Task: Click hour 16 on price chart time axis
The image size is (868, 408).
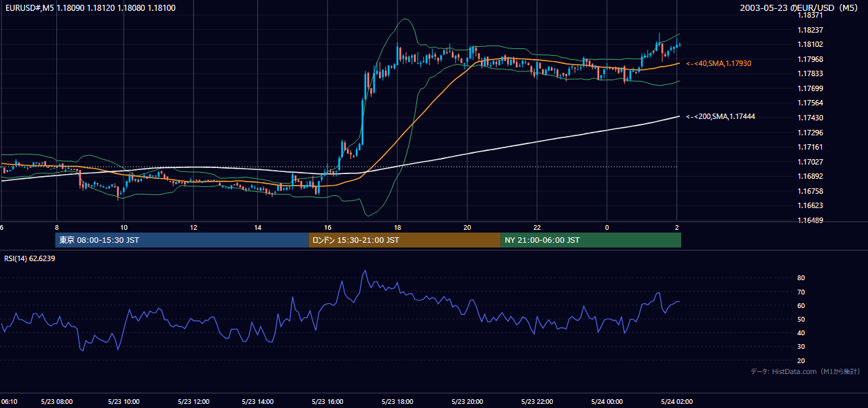Action: point(327,227)
